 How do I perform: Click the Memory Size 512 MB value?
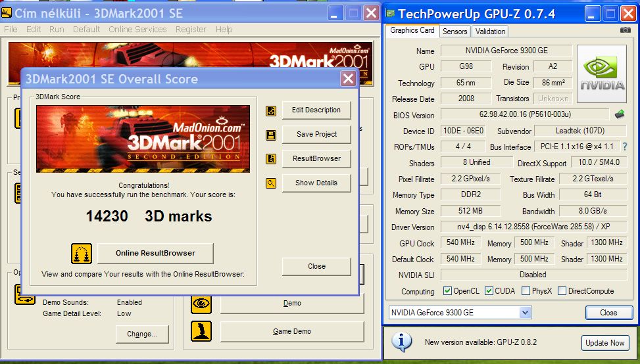tap(470, 211)
